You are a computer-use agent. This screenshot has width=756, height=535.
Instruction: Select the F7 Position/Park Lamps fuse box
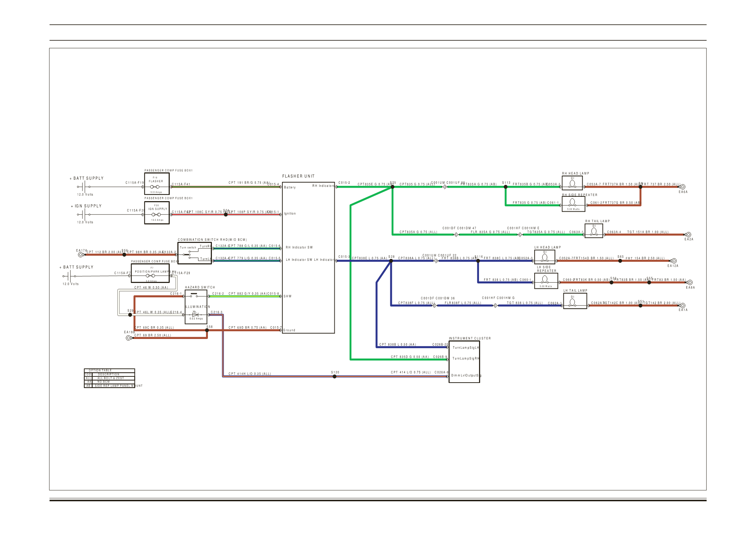(150, 274)
